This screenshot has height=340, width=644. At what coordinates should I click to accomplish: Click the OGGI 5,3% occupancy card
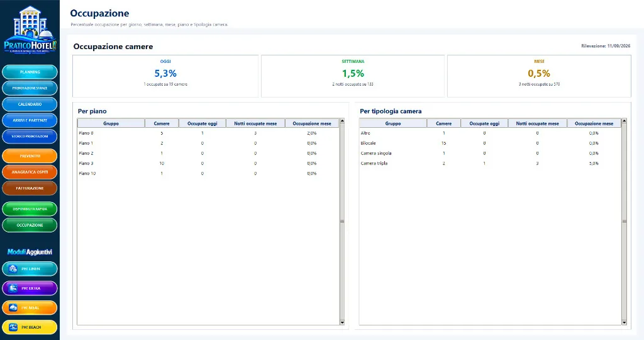[x=165, y=76]
